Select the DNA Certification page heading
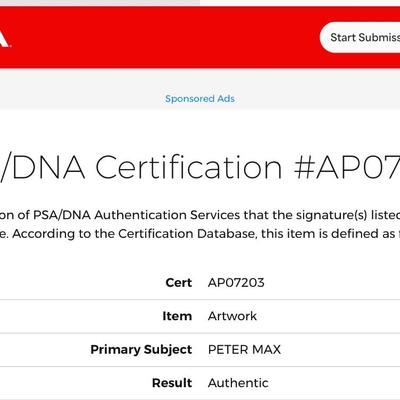 tap(200, 167)
